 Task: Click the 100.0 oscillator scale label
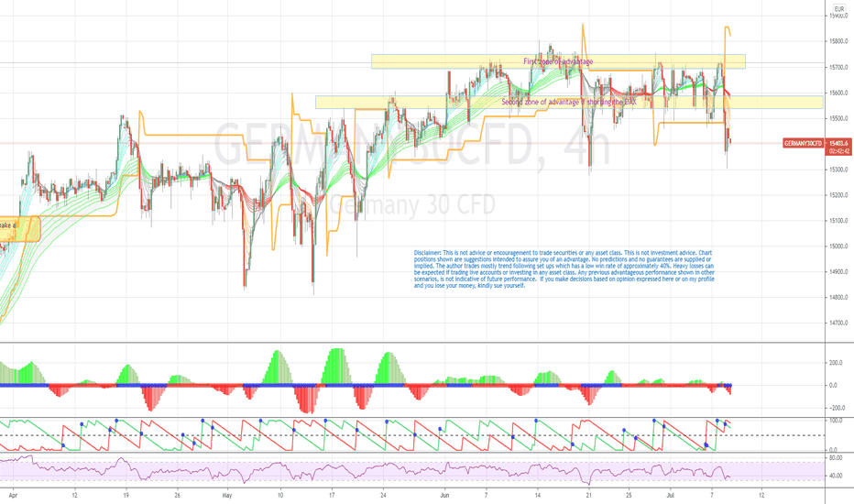click(x=836, y=421)
